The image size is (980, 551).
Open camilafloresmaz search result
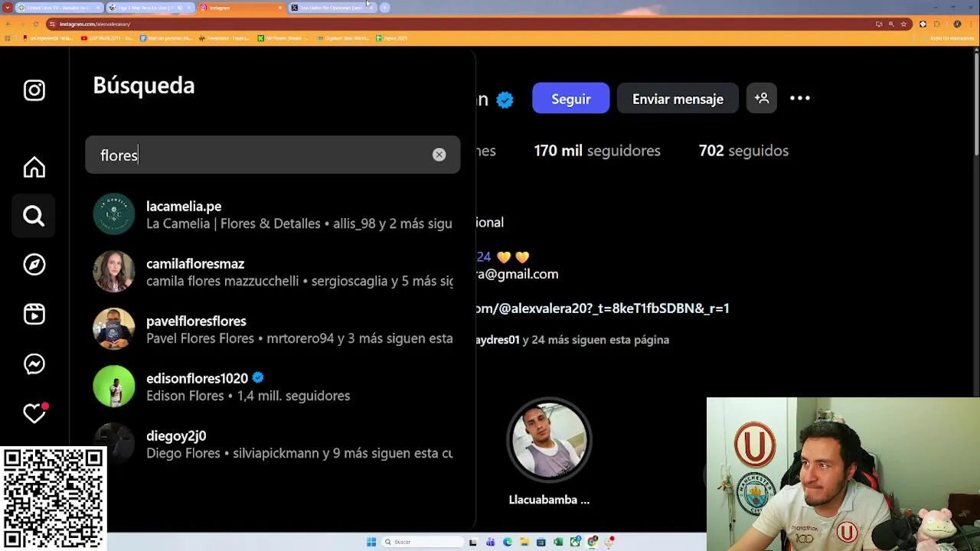click(x=273, y=272)
